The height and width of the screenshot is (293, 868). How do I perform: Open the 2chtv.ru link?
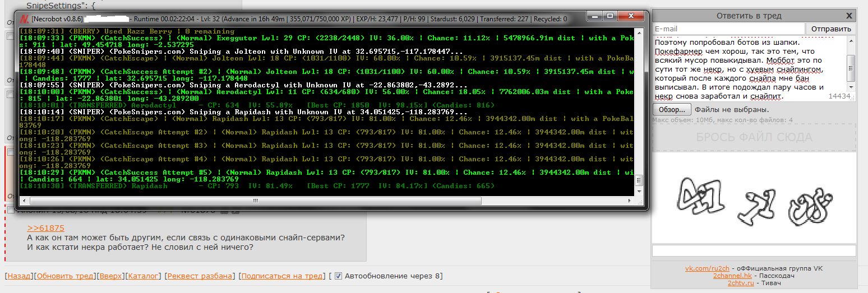(x=742, y=283)
